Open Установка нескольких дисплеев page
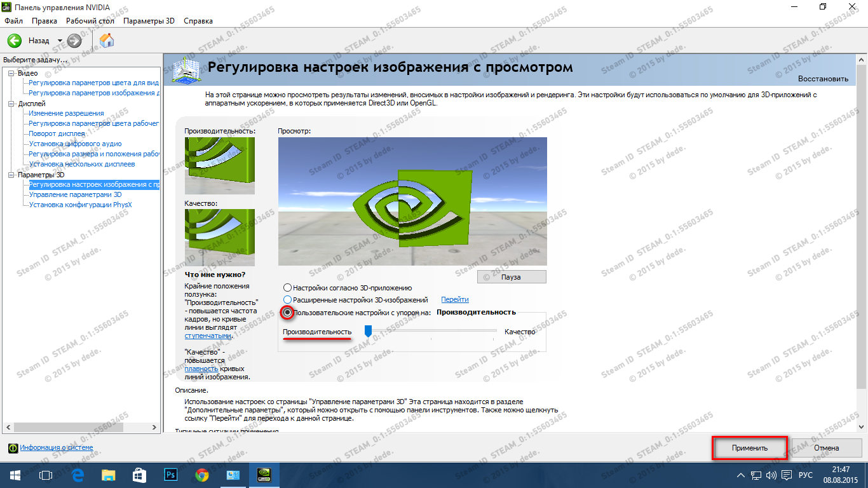Viewport: 868px width, 488px height. point(82,165)
